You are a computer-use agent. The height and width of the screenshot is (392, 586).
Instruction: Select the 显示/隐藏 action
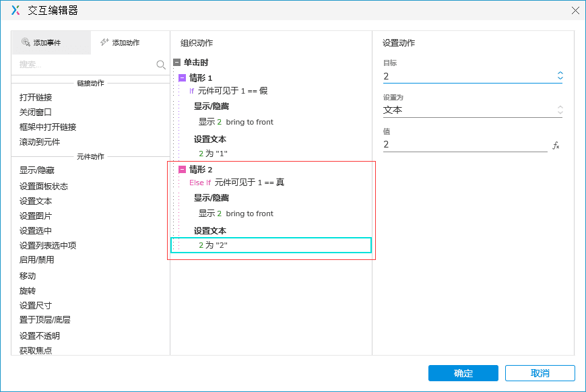(x=36, y=170)
